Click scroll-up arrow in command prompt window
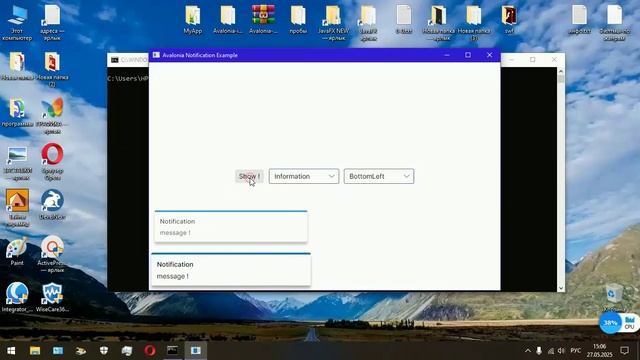This screenshot has width=640, height=360. 561,71
